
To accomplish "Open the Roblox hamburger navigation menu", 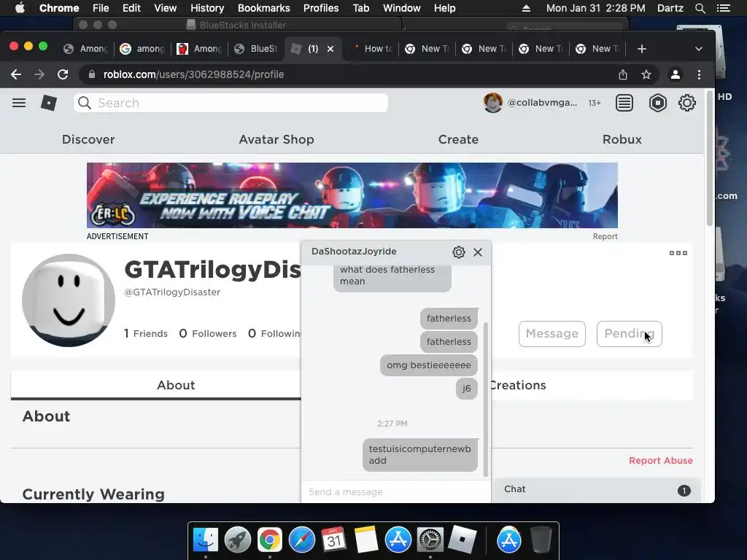I will [18, 103].
